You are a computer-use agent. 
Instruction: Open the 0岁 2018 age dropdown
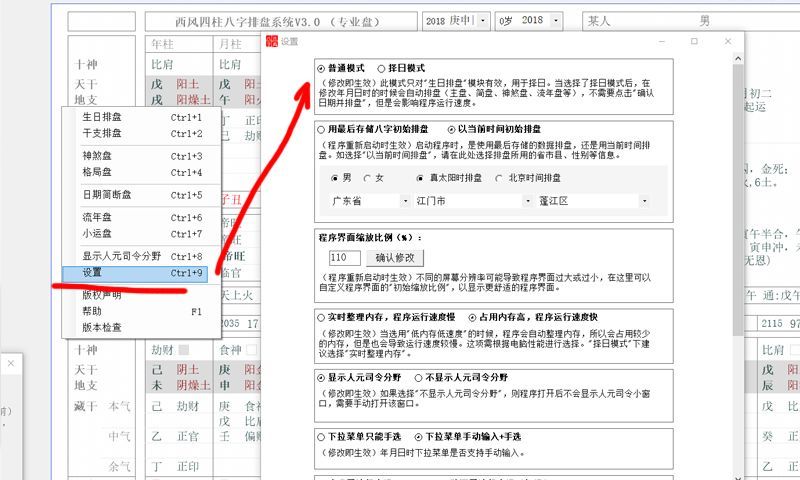(x=556, y=21)
